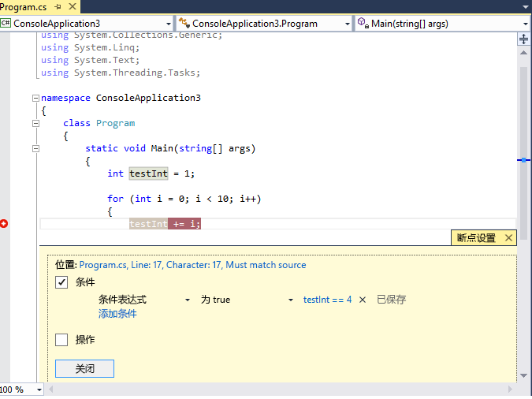Collapse the class Program block
This screenshot has width=532, height=399.
coord(35,123)
